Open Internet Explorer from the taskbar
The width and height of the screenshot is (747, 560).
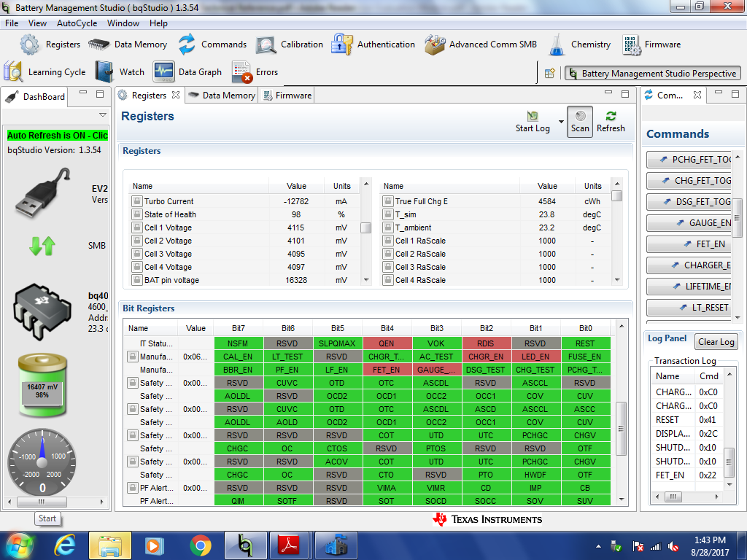65,545
